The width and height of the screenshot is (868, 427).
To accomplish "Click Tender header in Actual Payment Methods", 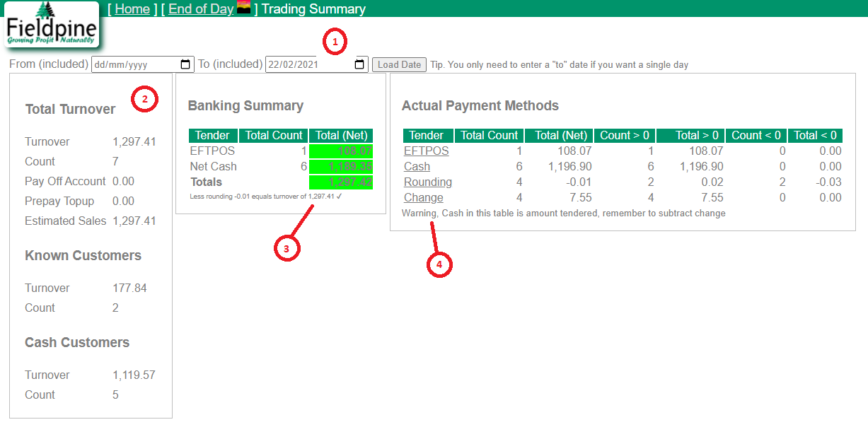I will point(427,135).
